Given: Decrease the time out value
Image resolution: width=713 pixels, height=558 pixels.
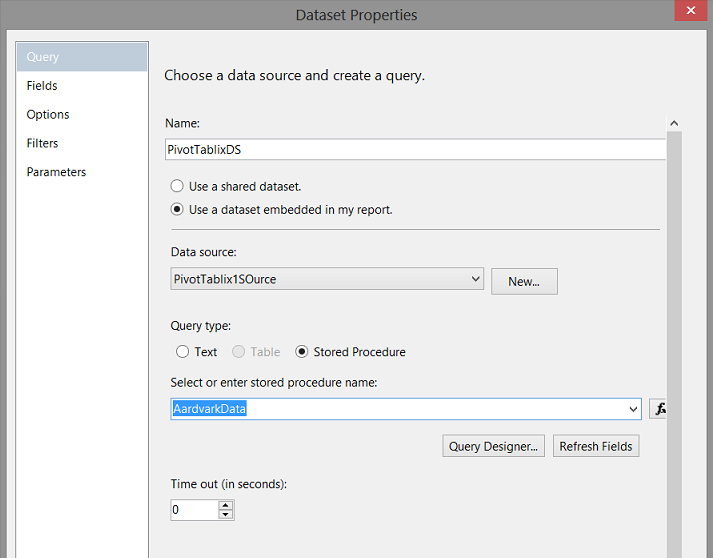Looking at the screenshot, I should [x=226, y=515].
